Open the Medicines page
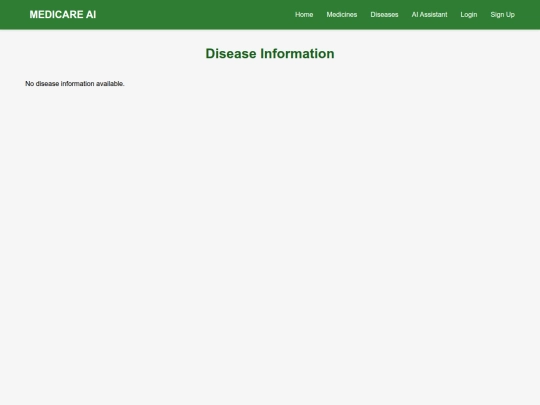Image resolution: width=540 pixels, height=405 pixels. (x=342, y=14)
